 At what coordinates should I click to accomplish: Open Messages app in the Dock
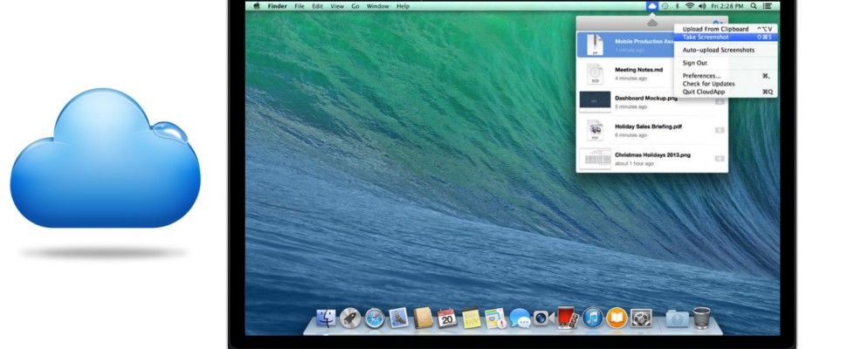(520, 318)
